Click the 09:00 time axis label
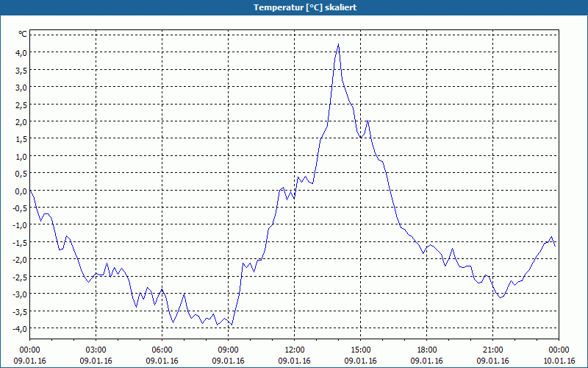The image size is (588, 368). click(x=229, y=350)
